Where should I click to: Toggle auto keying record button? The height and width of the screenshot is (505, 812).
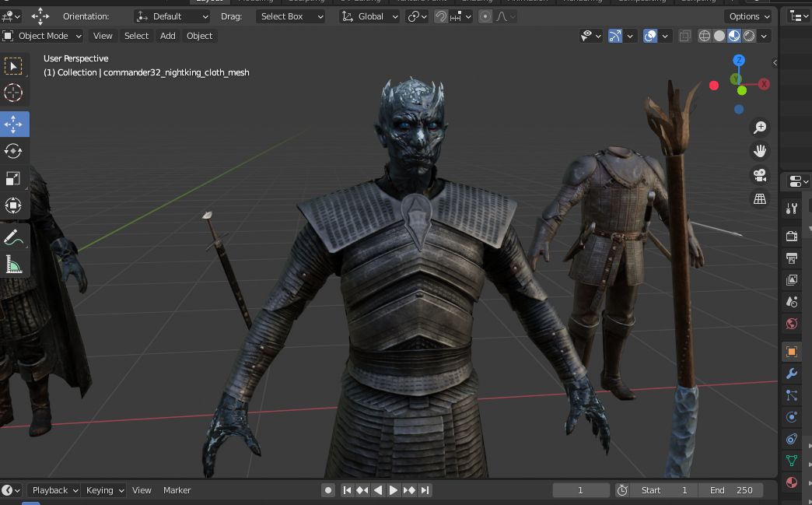(328, 490)
